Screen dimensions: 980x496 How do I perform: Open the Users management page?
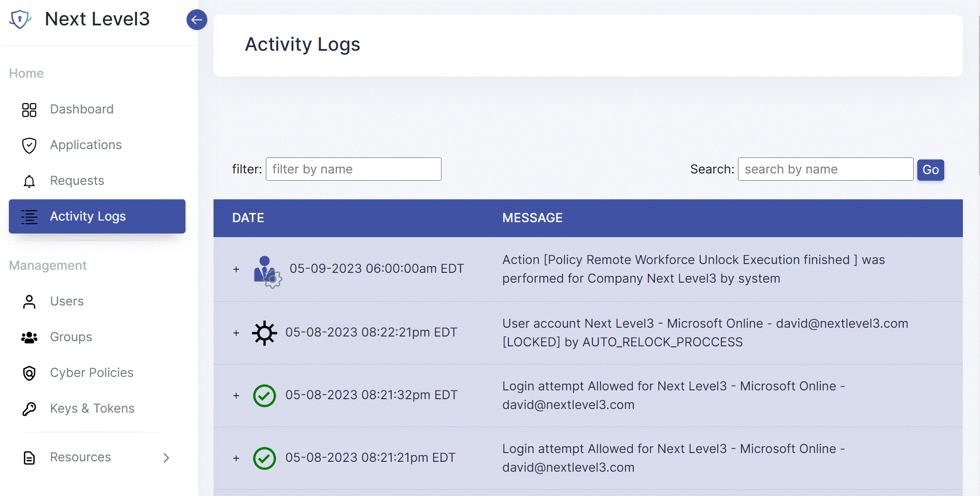point(97,301)
